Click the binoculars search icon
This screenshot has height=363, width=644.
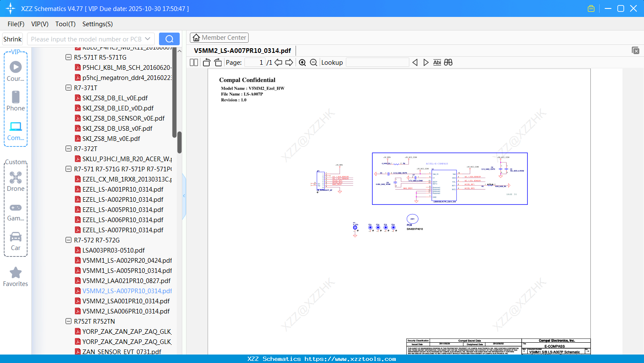coord(448,63)
